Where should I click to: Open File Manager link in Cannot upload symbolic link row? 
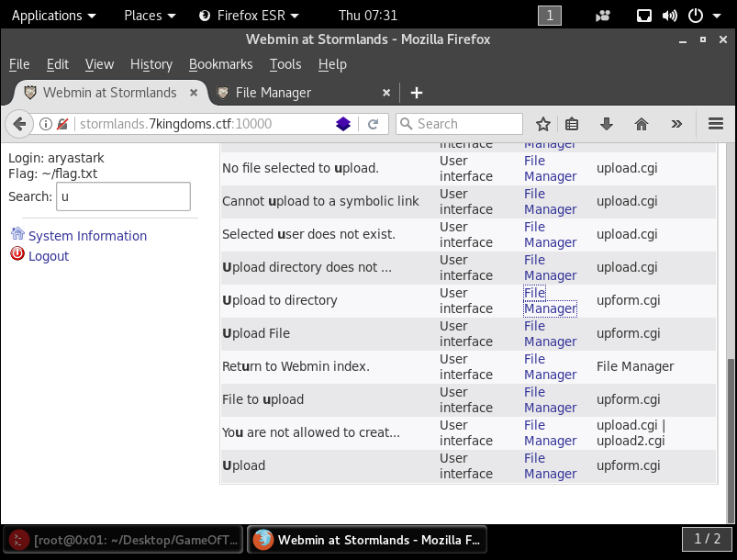tap(550, 201)
